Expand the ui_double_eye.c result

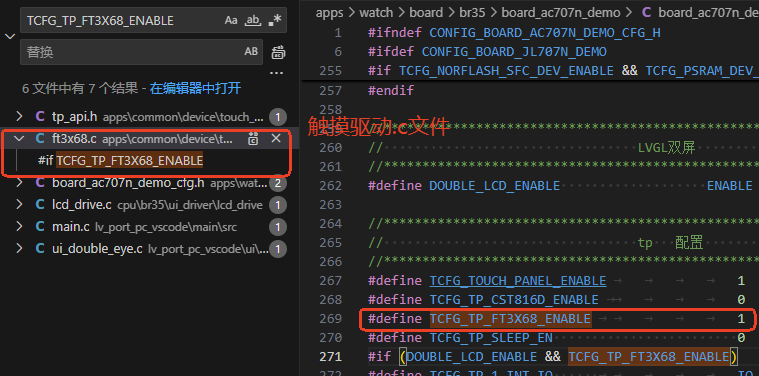pyautogui.click(x=19, y=249)
